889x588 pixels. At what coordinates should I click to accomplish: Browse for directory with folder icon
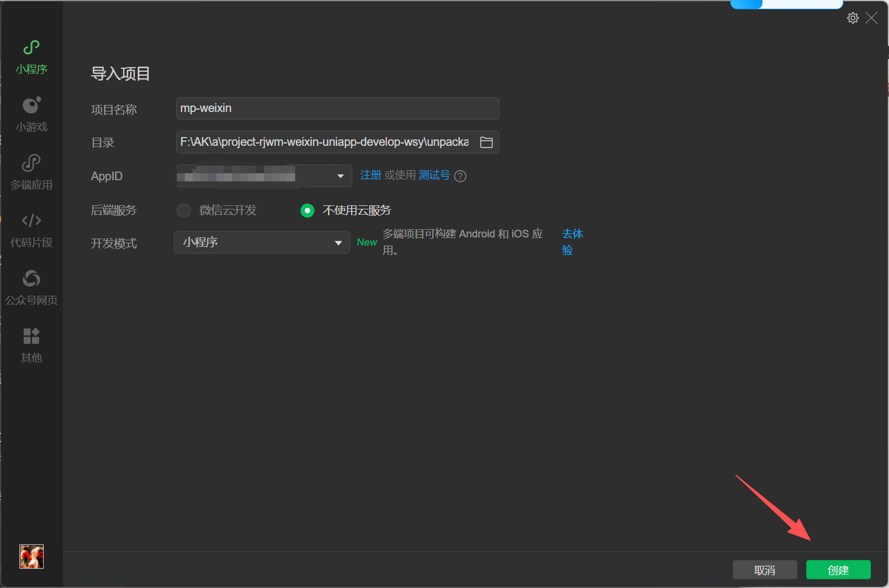(x=487, y=142)
